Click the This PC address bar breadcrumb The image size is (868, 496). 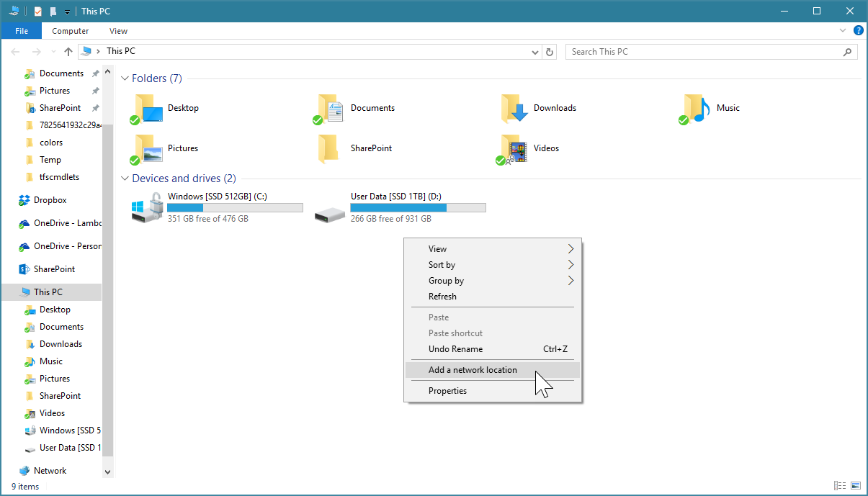[x=121, y=51]
